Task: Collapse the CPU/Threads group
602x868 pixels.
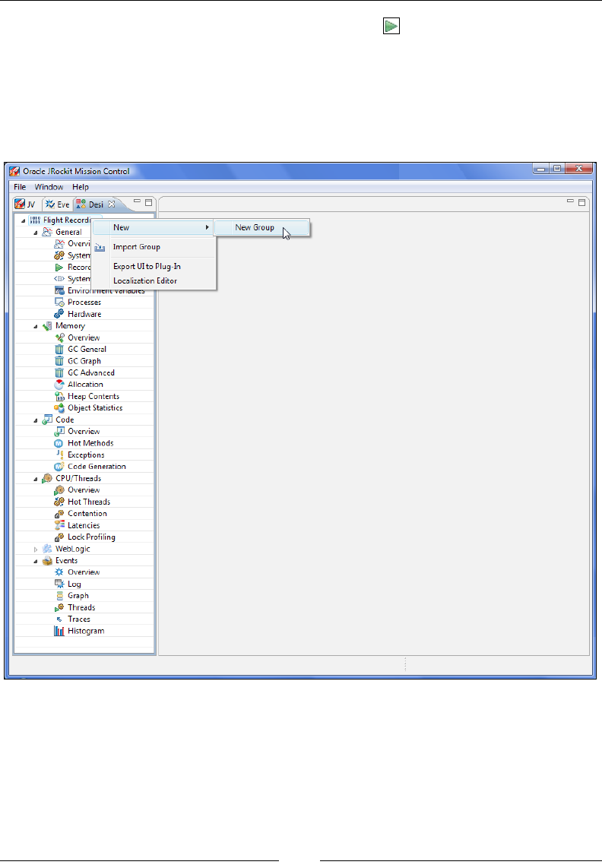Action: [36, 479]
